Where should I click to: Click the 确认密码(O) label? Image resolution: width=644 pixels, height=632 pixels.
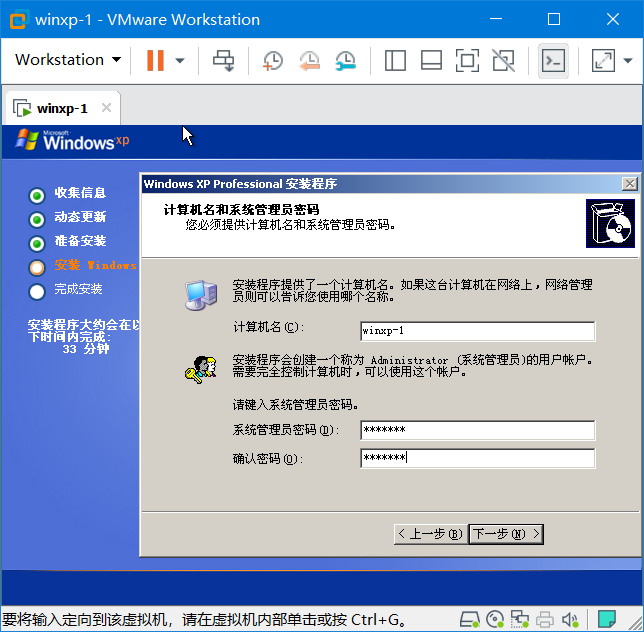[268, 459]
